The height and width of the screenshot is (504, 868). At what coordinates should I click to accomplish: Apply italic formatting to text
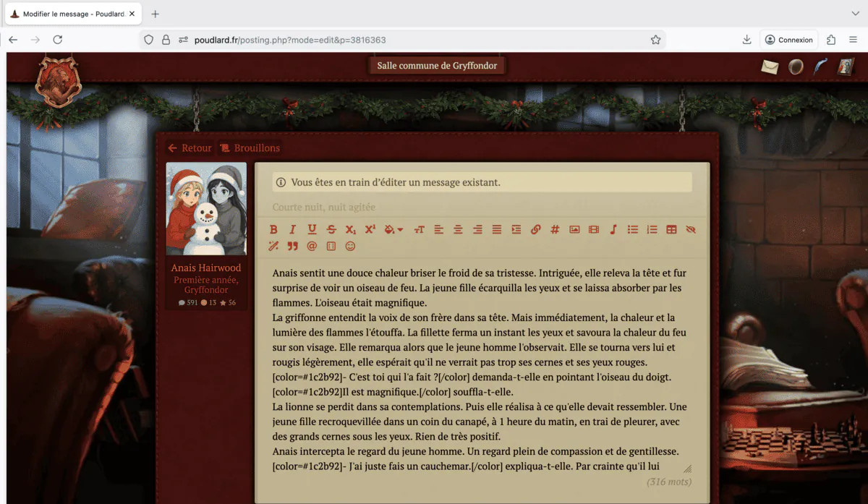[293, 229]
